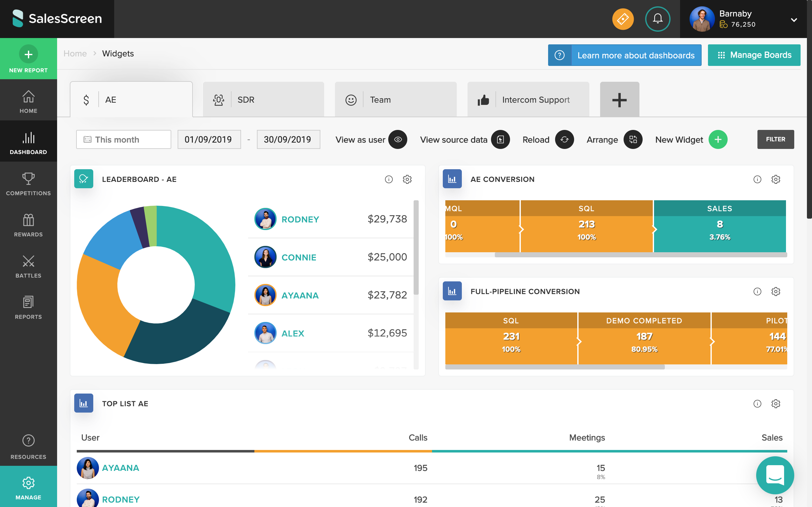Navigate to Reports via the sidebar icon
This screenshot has height=507, width=812.
point(28,307)
